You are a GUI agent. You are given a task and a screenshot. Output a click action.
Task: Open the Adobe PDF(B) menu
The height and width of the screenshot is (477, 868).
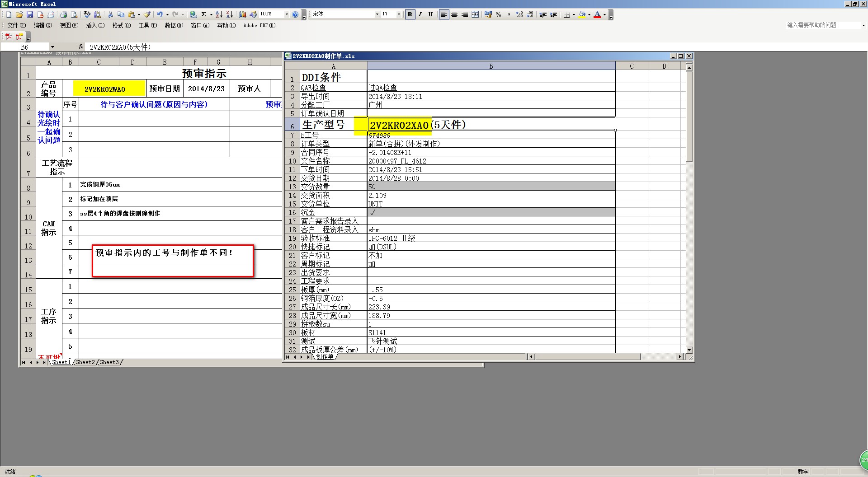[259, 25]
